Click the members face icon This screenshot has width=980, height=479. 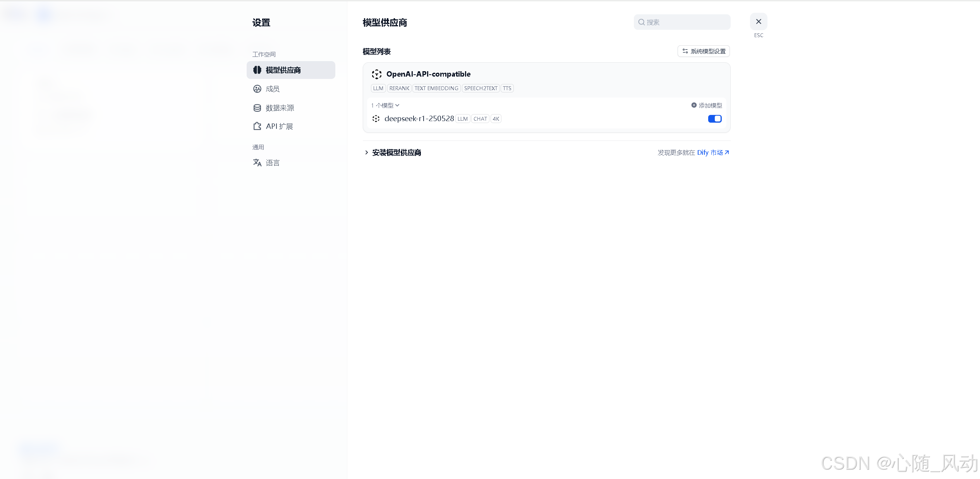(x=257, y=89)
